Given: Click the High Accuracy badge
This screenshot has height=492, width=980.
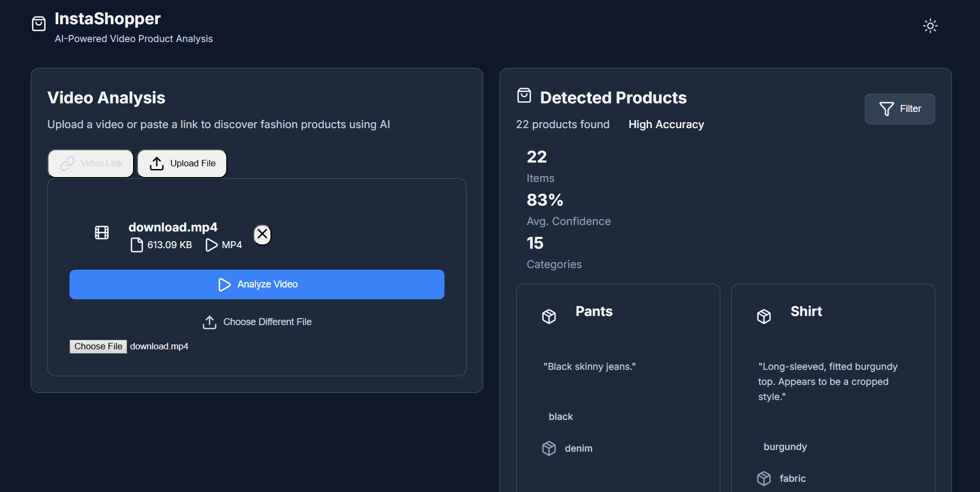Looking at the screenshot, I should point(666,124).
